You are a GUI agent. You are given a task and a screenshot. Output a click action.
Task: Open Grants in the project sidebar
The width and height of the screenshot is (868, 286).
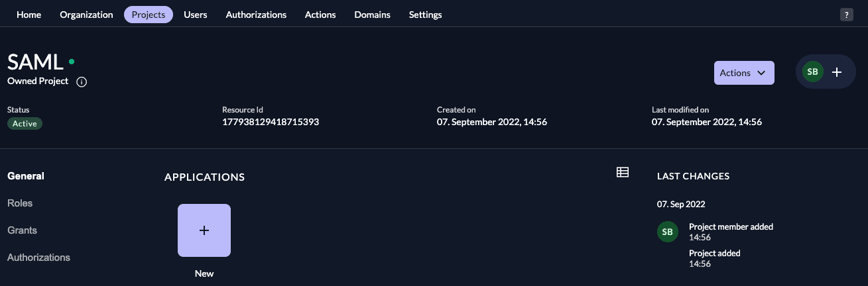click(x=22, y=230)
